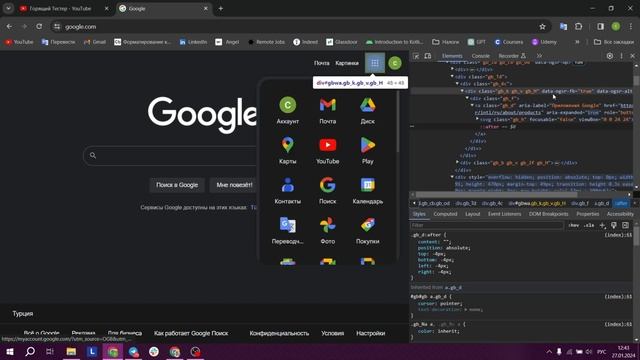This screenshot has height=360, width=640.
Task: Open the green Google account avatar in the page header
Action: coord(395,63)
